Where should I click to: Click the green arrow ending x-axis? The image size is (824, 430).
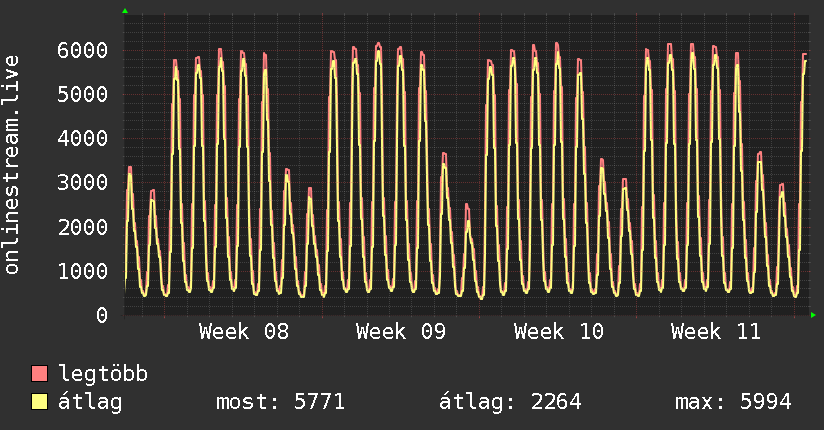pos(814,315)
